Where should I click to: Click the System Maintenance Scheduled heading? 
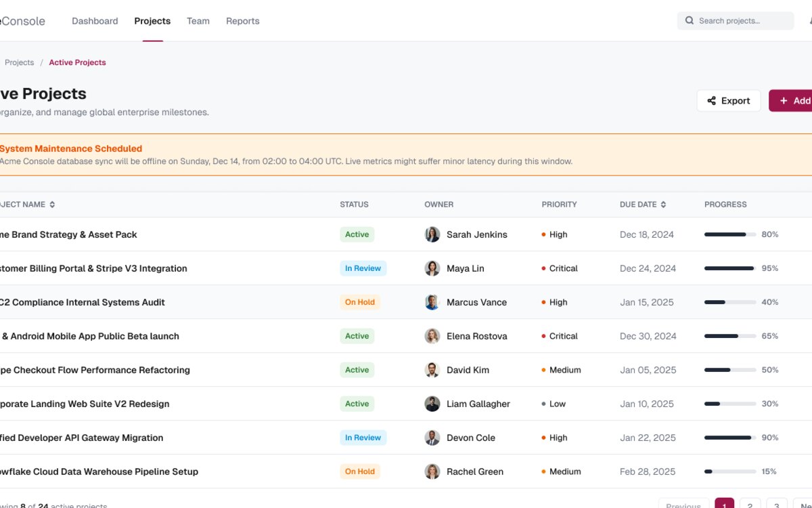70,148
